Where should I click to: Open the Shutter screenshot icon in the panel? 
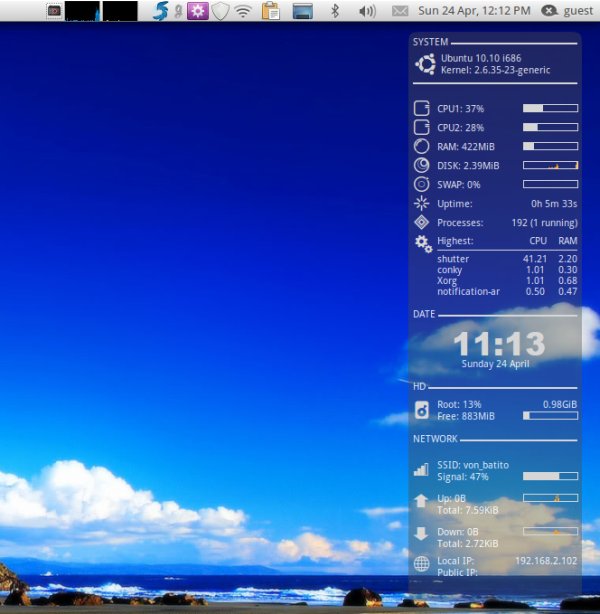(x=54, y=11)
